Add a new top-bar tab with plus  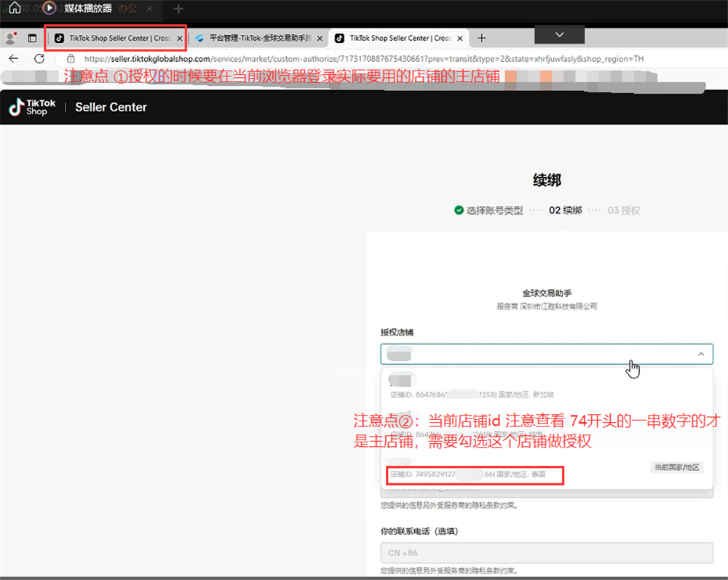[x=178, y=8]
